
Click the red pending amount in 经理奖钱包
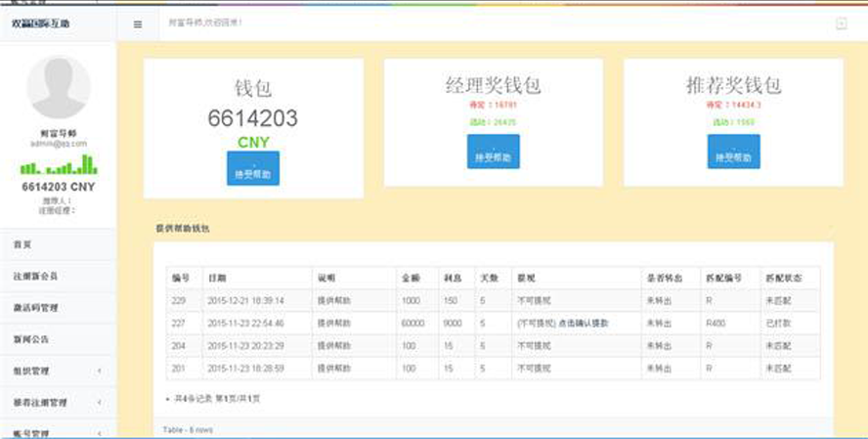pyautogui.click(x=494, y=105)
